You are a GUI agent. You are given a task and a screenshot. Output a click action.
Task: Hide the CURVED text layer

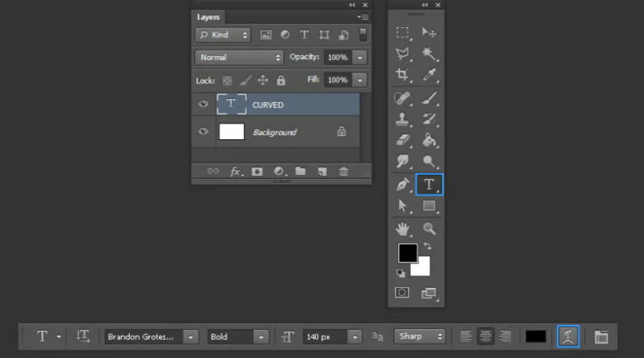click(203, 104)
